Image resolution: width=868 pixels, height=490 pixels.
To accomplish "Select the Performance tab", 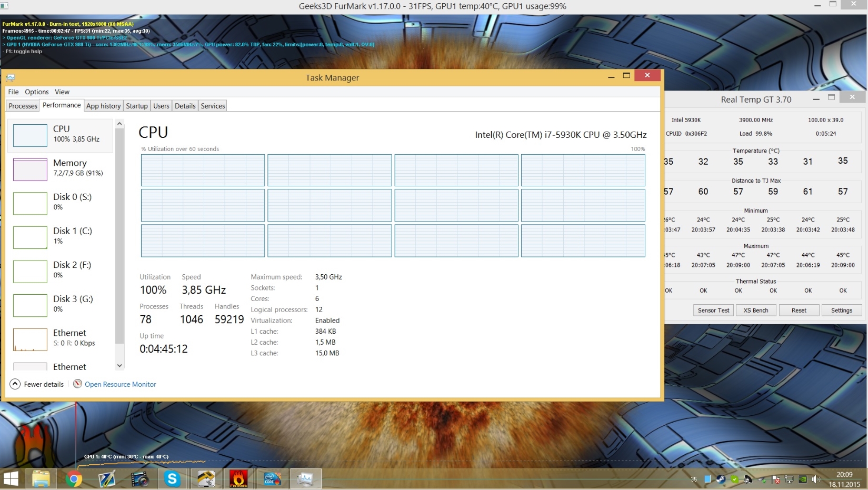I will tap(62, 105).
